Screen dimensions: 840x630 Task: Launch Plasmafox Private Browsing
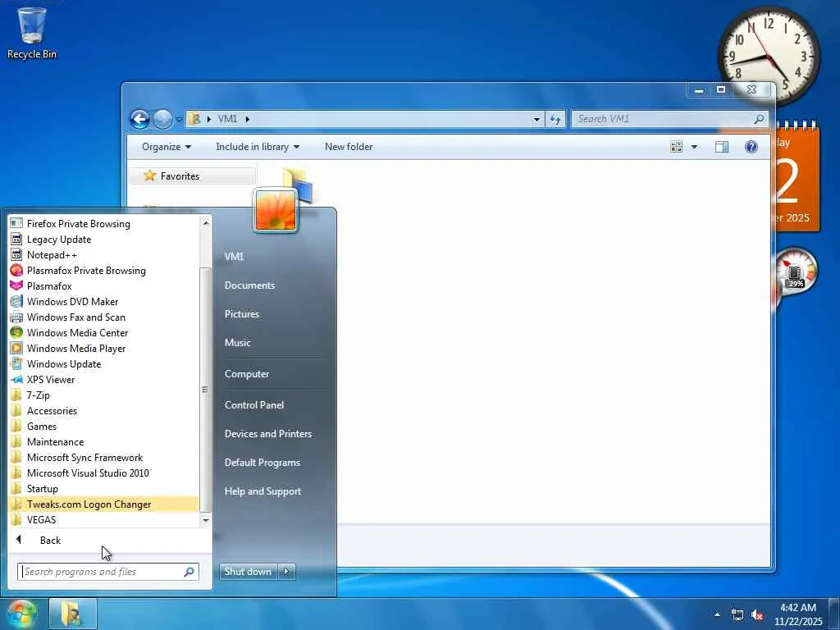[103, 271]
